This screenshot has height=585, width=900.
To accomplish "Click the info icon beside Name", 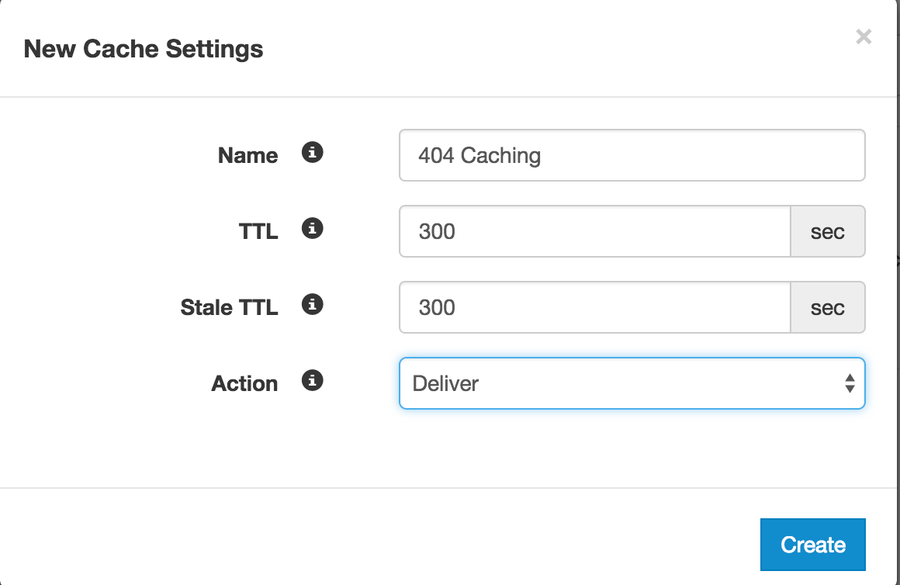I will (x=312, y=153).
